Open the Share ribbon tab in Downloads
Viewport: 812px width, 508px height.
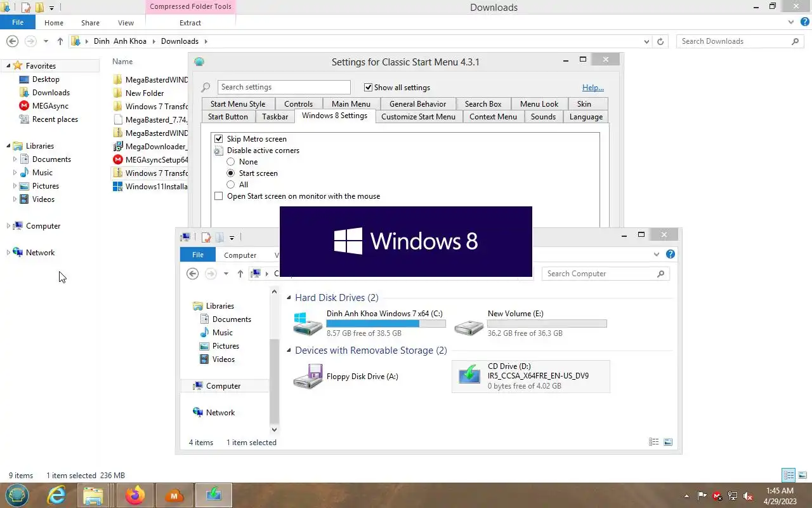90,23
